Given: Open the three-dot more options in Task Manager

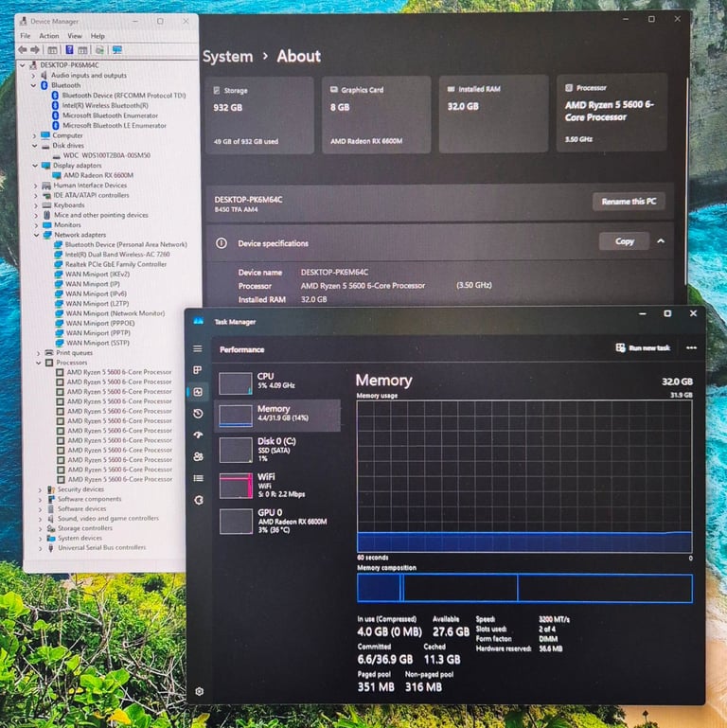Looking at the screenshot, I should tap(691, 347).
